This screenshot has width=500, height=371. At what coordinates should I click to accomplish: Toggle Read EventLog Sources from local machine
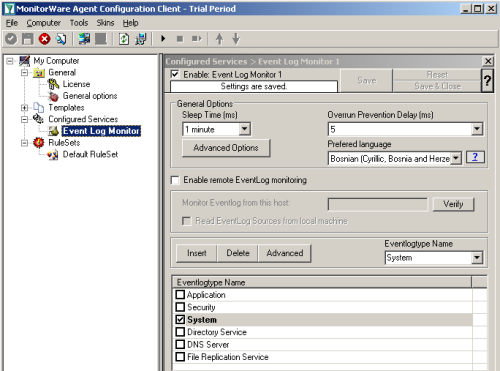coord(187,221)
